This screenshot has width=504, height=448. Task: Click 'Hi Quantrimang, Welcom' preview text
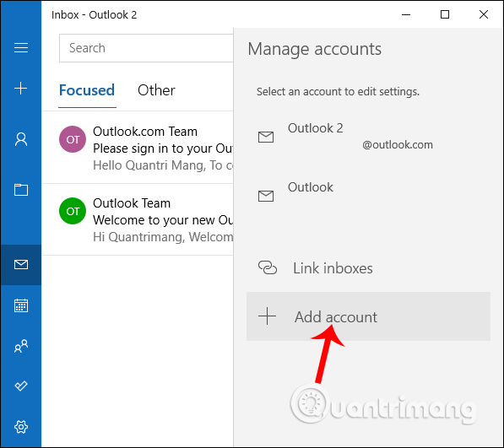pyautogui.click(x=163, y=237)
